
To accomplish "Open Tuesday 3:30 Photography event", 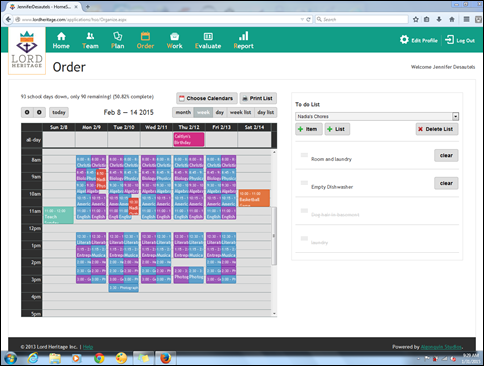I will 124,288.
